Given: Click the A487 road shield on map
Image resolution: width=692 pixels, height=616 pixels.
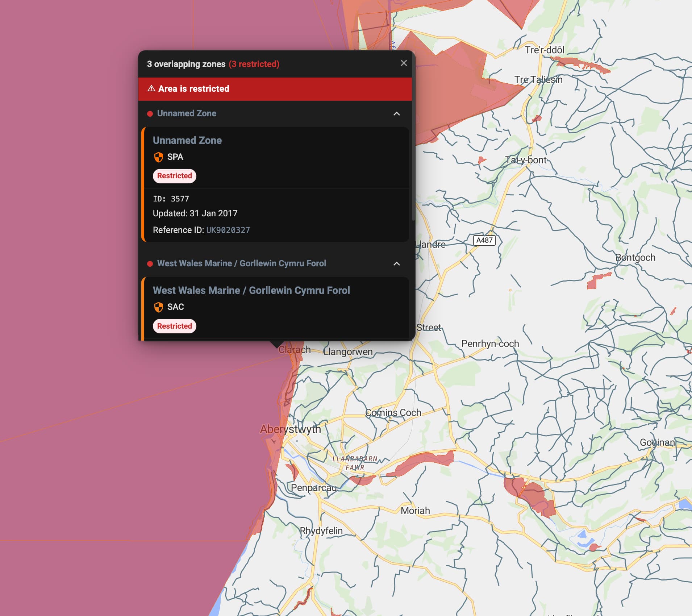Looking at the screenshot, I should tap(484, 240).
